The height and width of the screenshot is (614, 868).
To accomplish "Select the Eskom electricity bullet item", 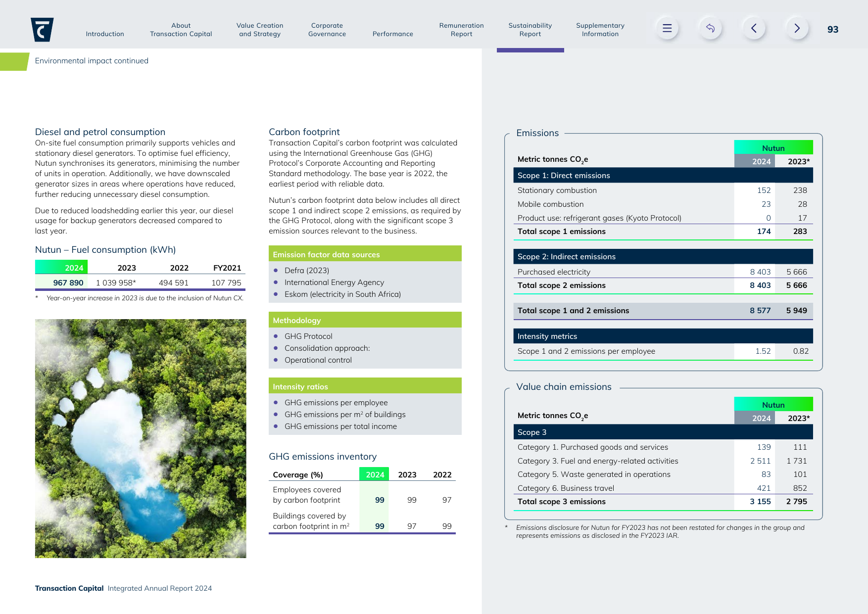I will [x=342, y=294].
